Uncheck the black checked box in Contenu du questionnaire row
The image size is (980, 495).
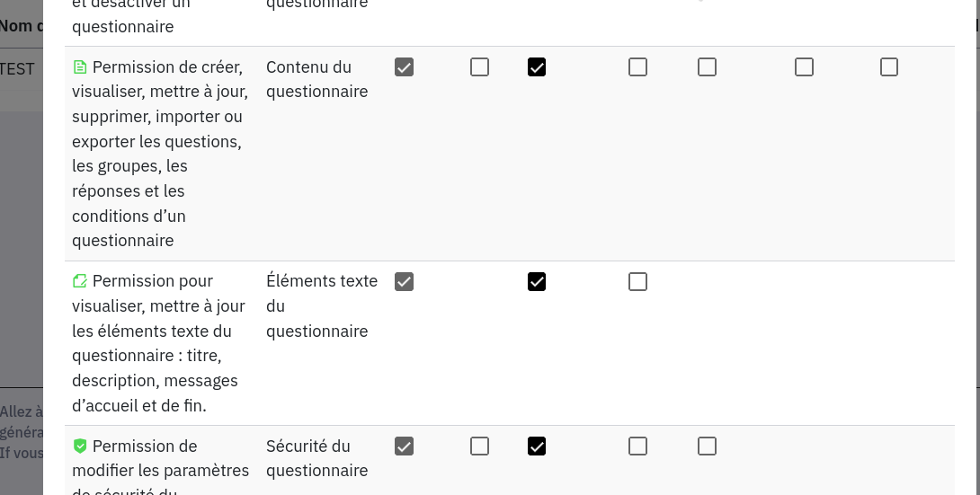click(537, 67)
